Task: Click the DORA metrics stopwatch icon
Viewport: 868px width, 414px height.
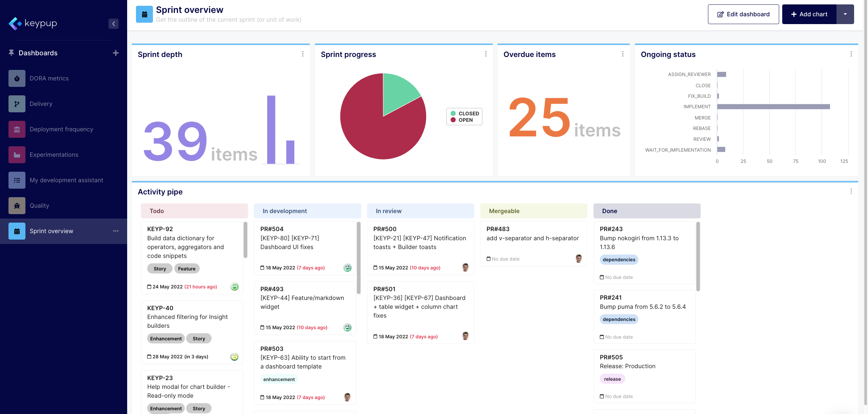Action: coord(17,78)
